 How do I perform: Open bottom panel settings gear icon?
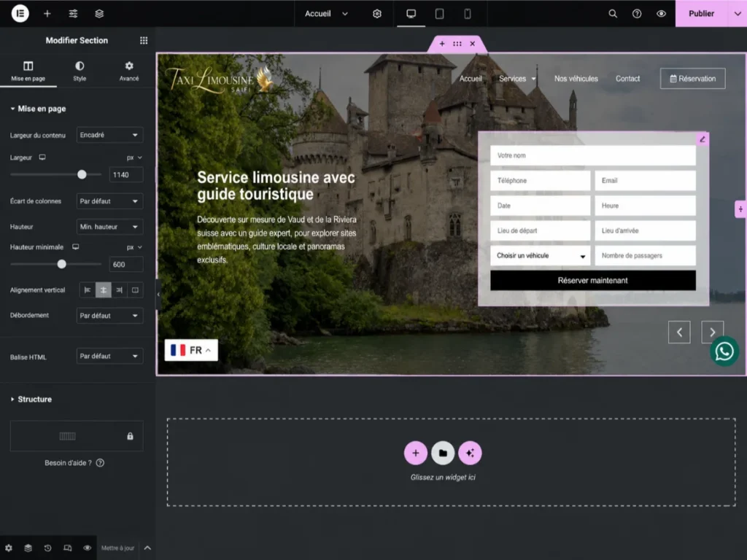point(9,548)
